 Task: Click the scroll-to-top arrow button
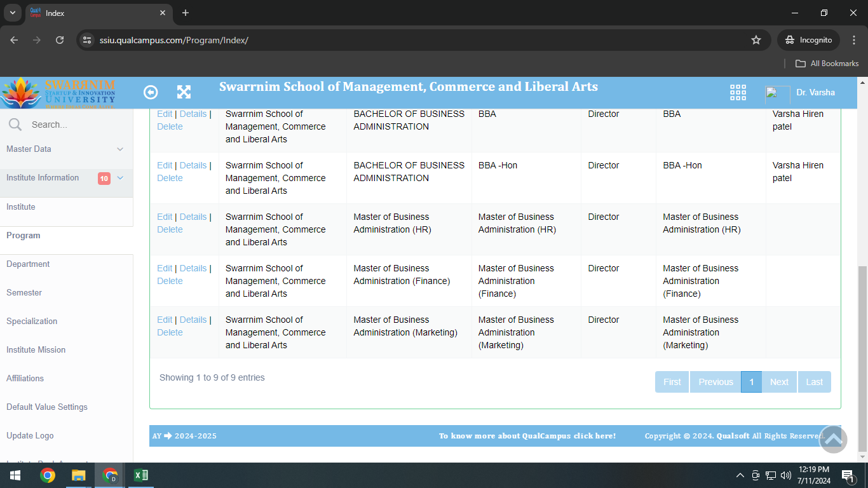(x=833, y=439)
